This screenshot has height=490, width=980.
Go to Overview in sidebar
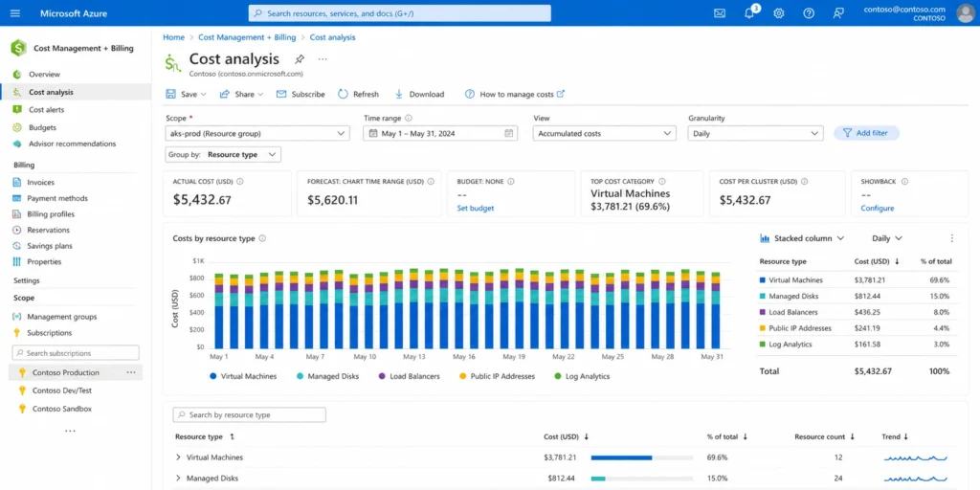tap(44, 75)
